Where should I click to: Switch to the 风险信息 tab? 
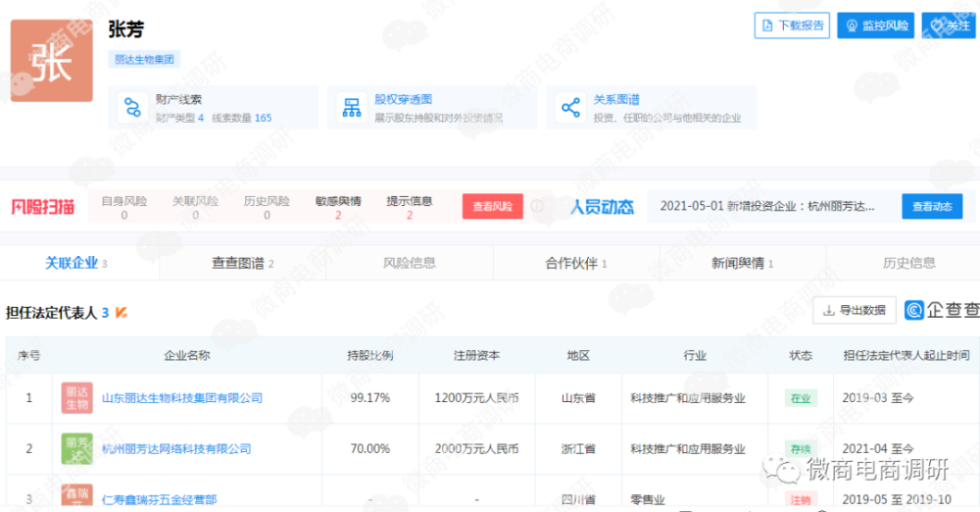pyautogui.click(x=410, y=263)
